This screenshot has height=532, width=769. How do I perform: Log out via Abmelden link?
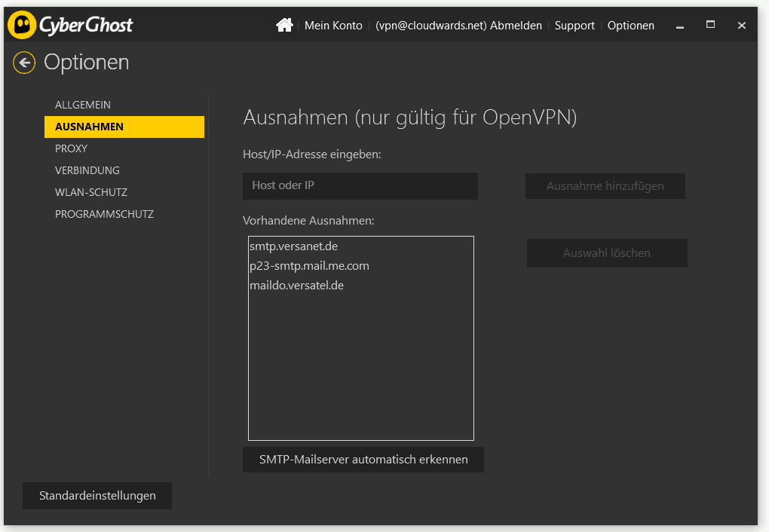click(516, 26)
